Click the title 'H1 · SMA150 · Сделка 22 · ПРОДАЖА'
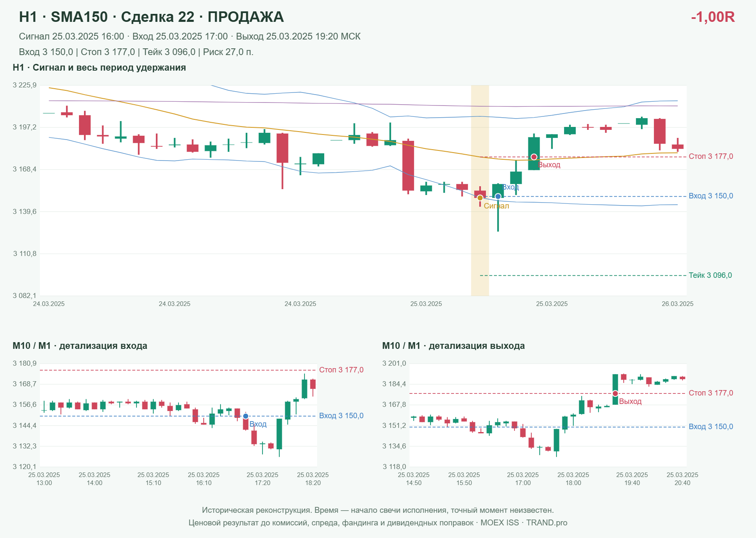This screenshot has width=756, height=538. point(151,17)
